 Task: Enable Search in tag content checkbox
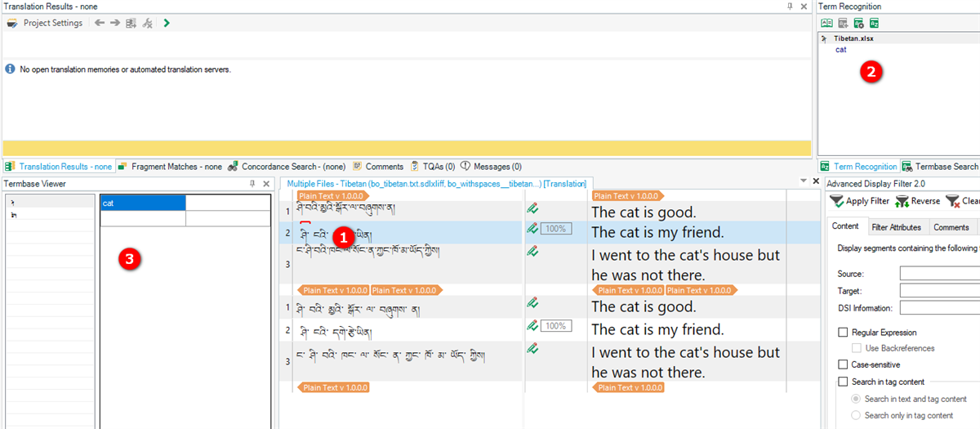tap(843, 382)
